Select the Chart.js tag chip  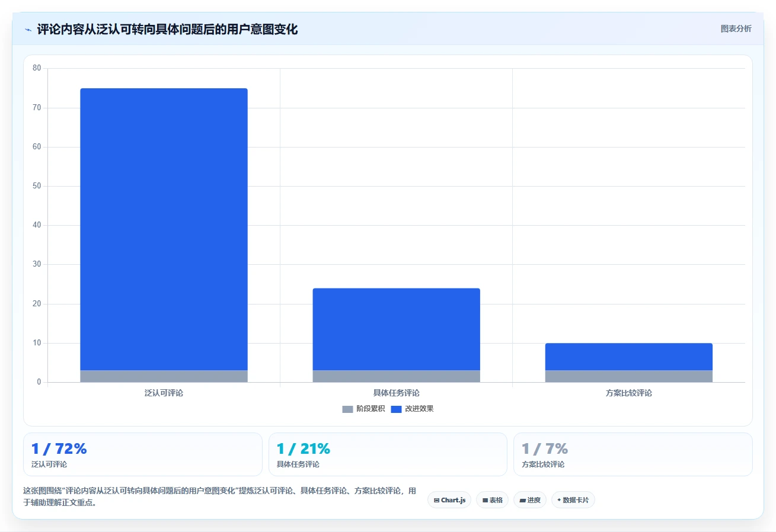[449, 500]
